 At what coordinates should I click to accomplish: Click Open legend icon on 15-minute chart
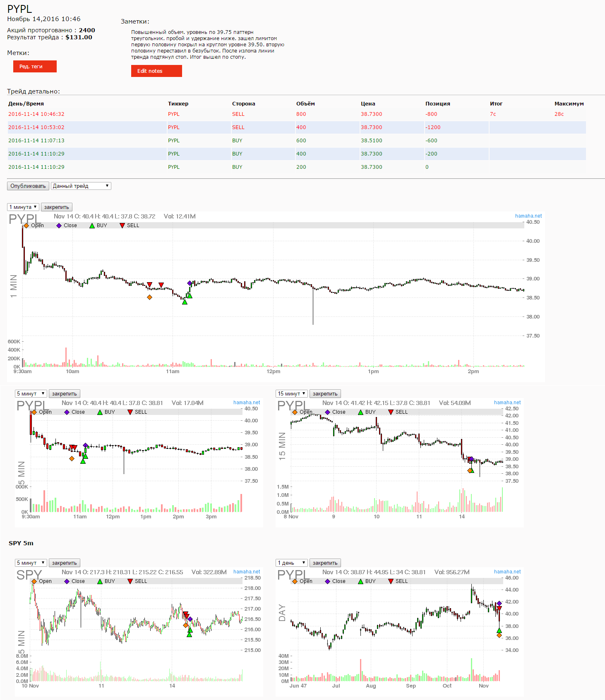pyautogui.click(x=295, y=412)
